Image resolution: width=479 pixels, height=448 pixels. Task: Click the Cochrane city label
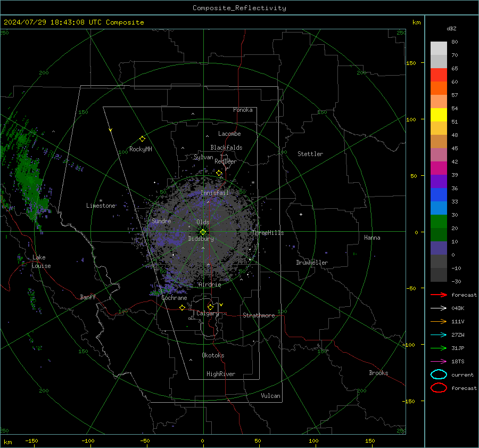coord(174,298)
